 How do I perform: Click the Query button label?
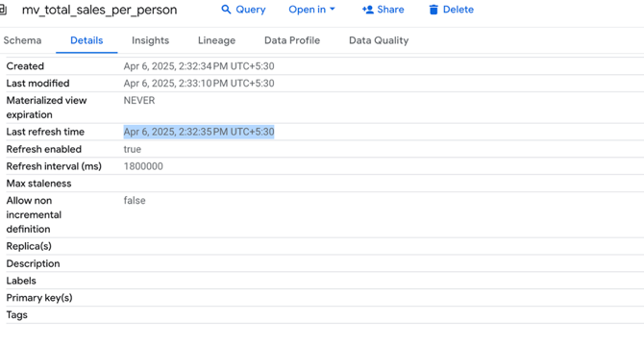click(251, 10)
